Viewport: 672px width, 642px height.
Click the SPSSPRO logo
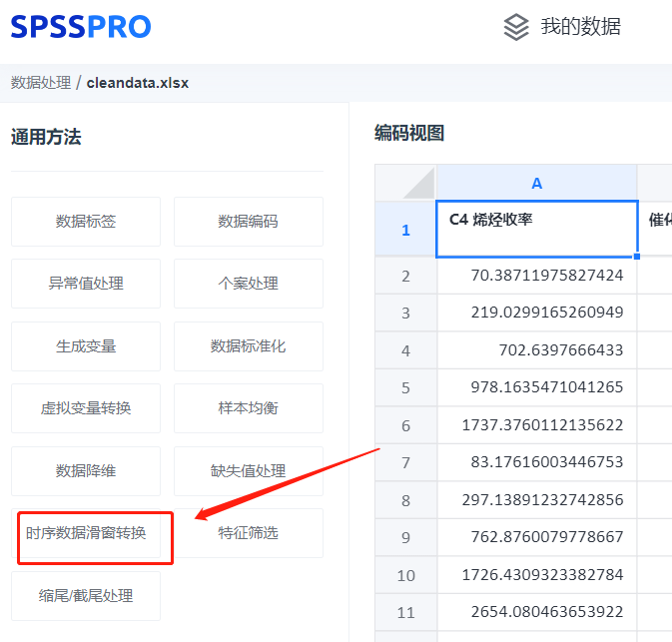point(81,27)
